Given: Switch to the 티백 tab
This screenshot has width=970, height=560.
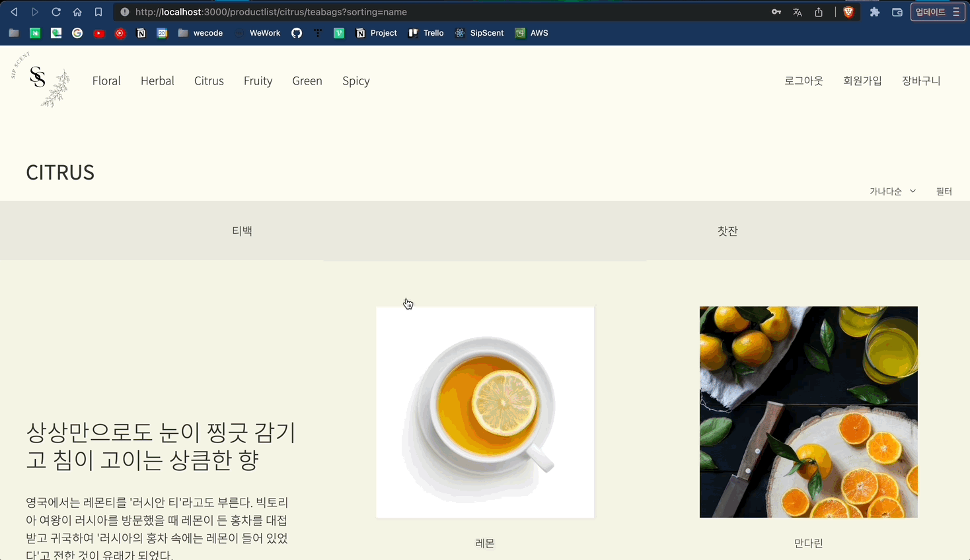Looking at the screenshot, I should point(243,230).
